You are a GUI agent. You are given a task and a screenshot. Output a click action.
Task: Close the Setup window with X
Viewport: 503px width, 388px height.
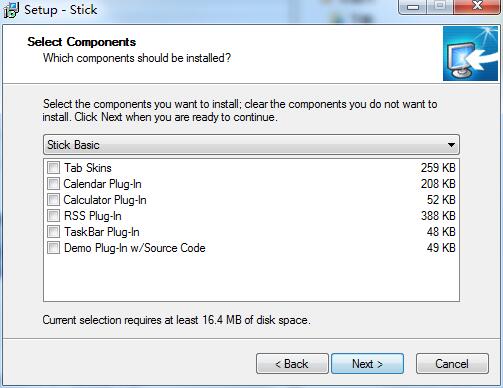pos(477,6)
